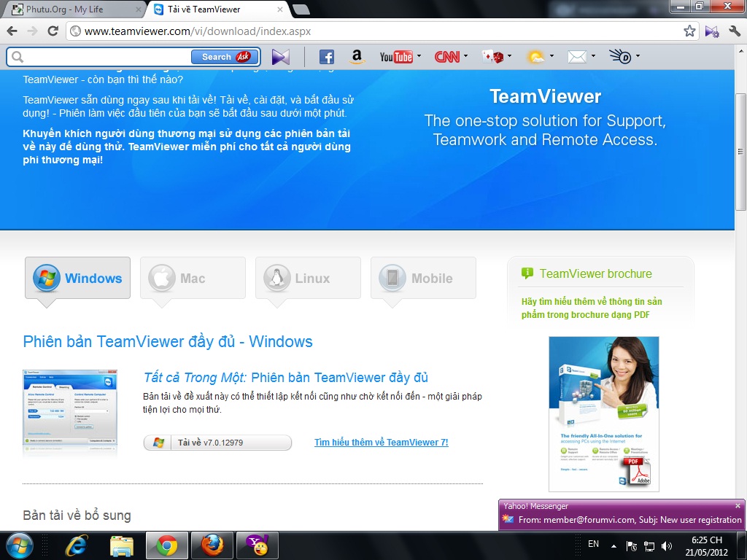The width and height of the screenshot is (747, 560).
Task: Open the TeamViewer brochure PDF thumbnail
Action: pos(603,414)
